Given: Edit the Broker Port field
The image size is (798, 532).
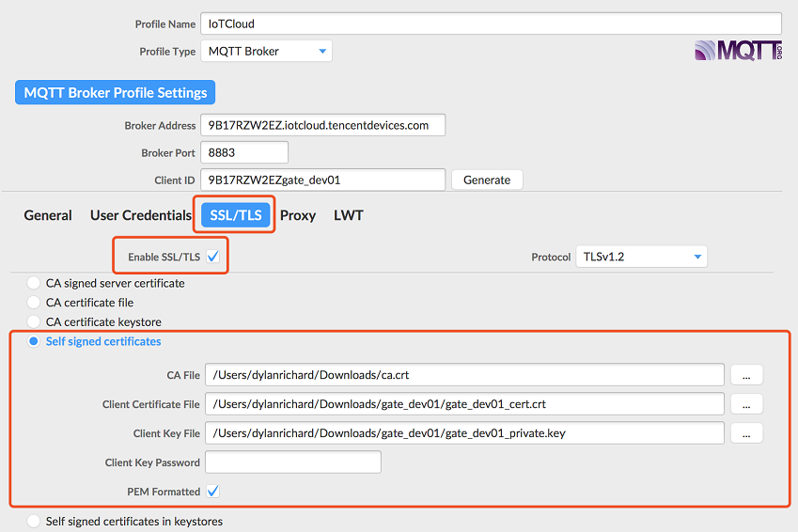Looking at the screenshot, I should point(244,152).
